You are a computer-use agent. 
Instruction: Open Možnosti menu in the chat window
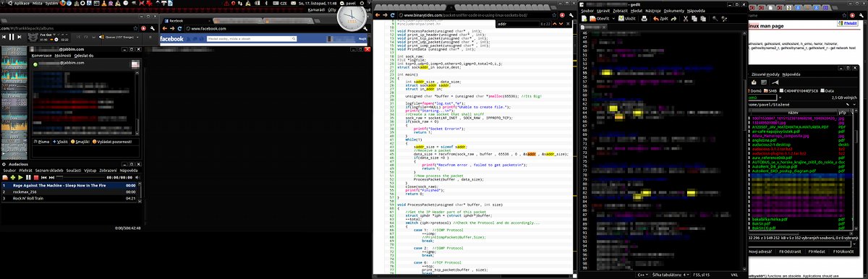[x=63, y=56]
